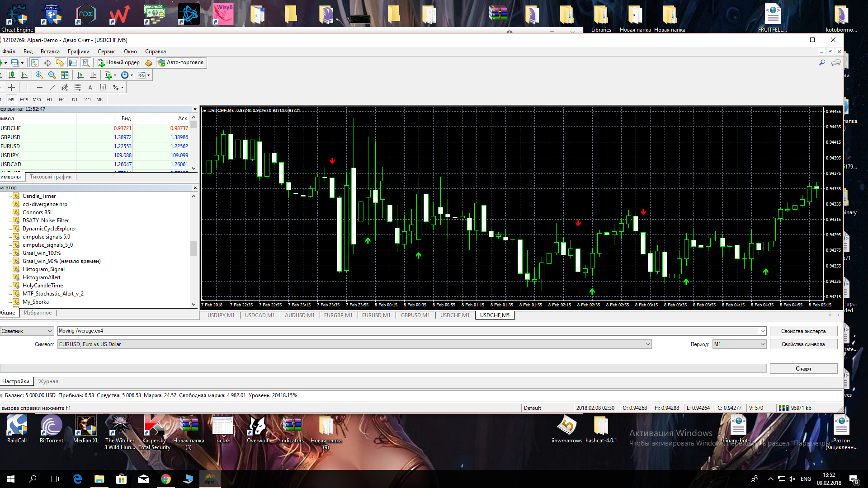This screenshot has height=488, width=868.
Task: Open Google Chrome from the taskbar
Action: pos(166,479)
